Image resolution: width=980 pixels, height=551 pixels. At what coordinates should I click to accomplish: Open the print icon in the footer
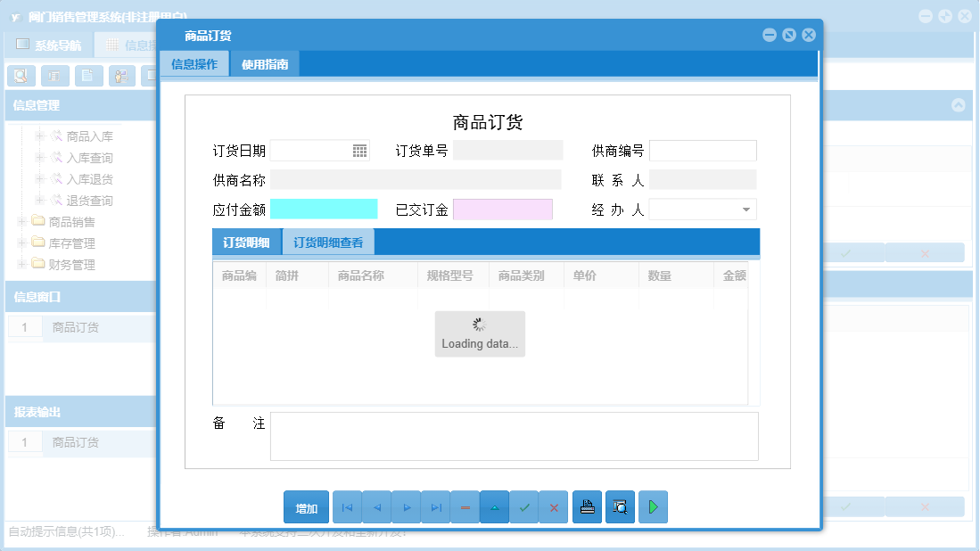[x=587, y=506]
